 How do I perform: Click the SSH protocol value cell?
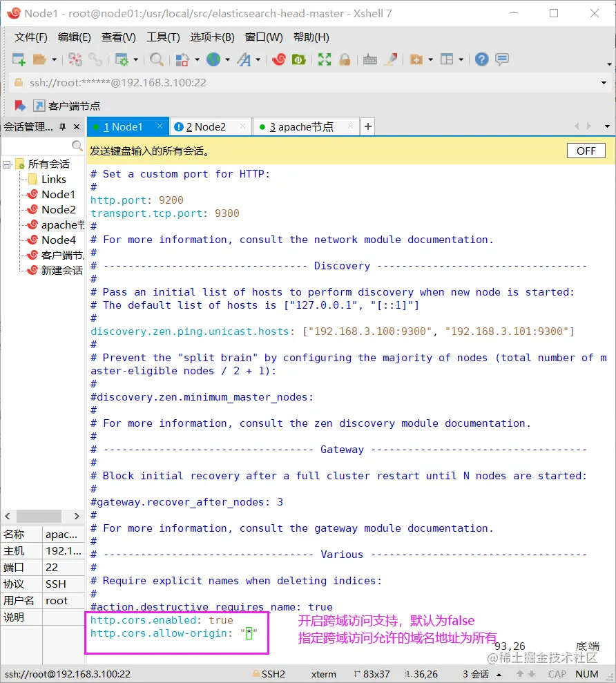tap(63, 584)
